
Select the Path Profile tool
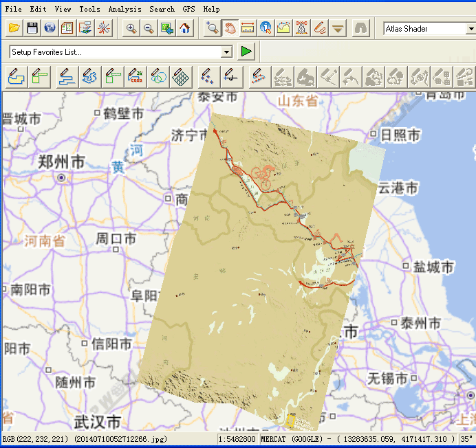[x=283, y=28]
